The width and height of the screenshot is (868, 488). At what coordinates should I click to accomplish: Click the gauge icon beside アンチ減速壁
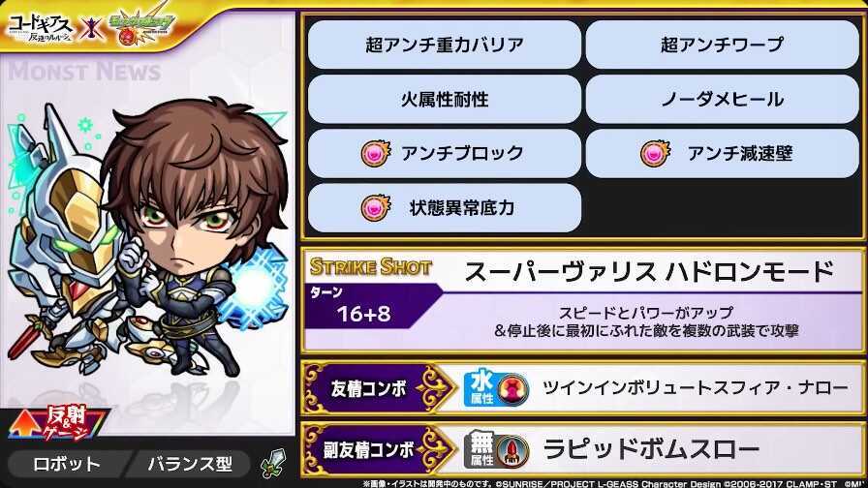[x=656, y=153]
